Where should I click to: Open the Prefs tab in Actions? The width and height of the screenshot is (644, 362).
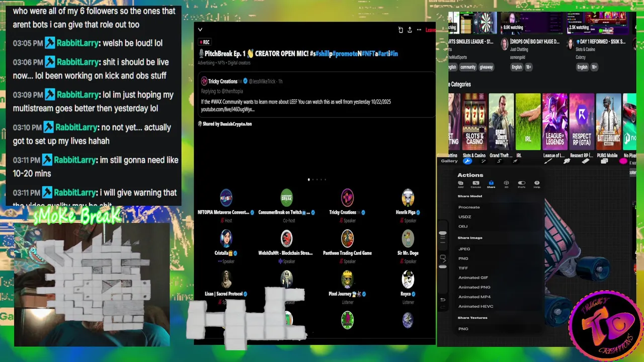[x=522, y=184]
